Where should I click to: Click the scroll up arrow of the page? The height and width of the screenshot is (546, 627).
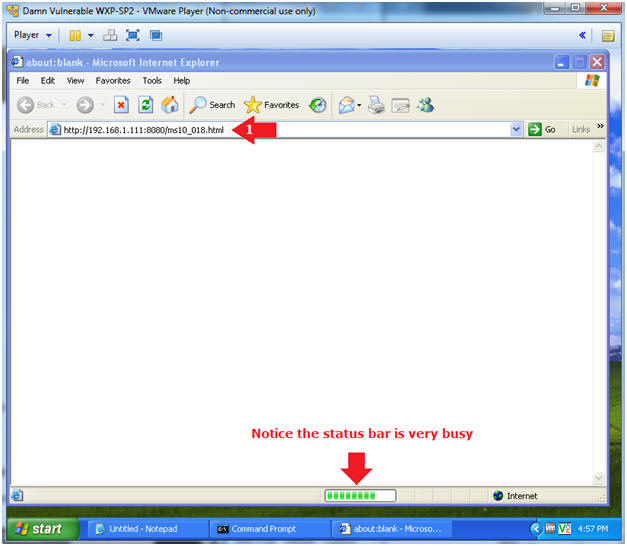[x=598, y=147]
